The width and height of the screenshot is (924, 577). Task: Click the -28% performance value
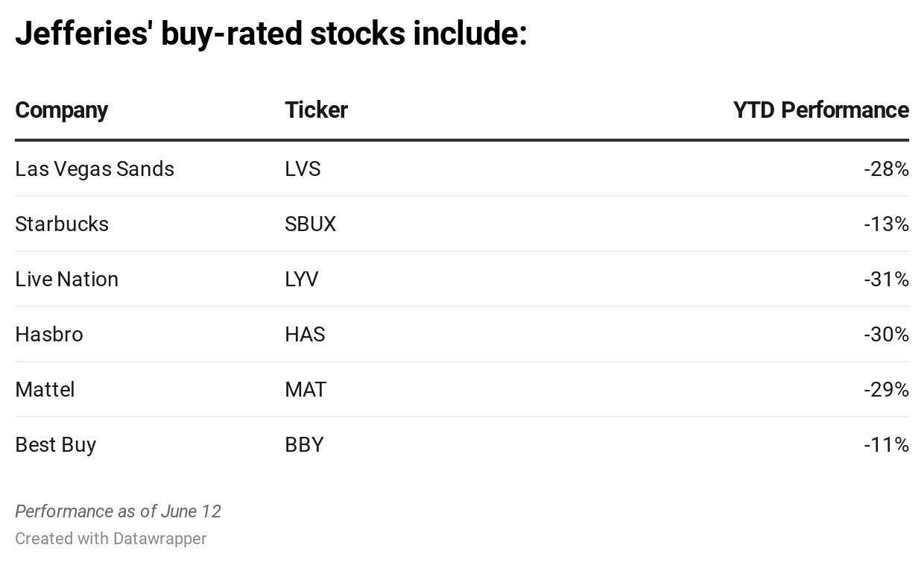[886, 169]
